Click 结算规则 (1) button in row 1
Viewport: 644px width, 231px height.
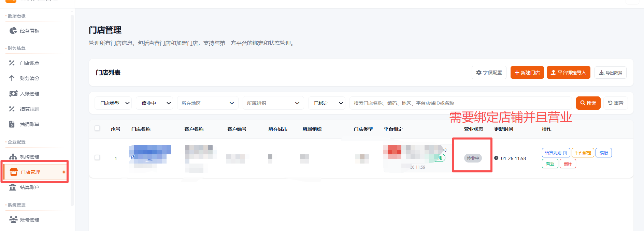[556, 153]
